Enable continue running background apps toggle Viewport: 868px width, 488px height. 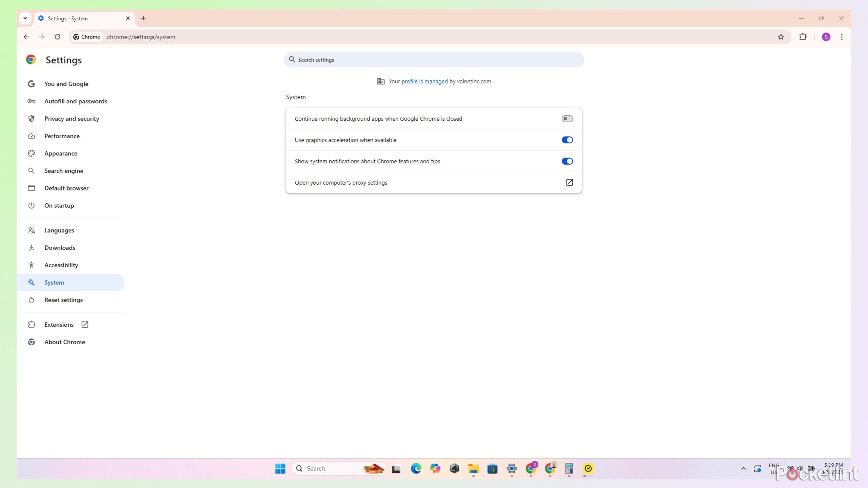567,119
